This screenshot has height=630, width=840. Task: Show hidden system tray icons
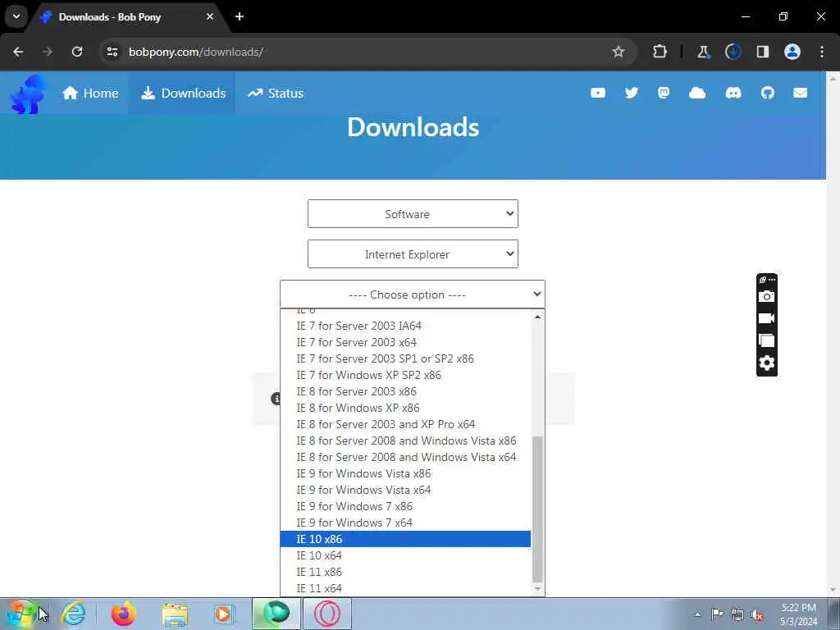pos(697,614)
